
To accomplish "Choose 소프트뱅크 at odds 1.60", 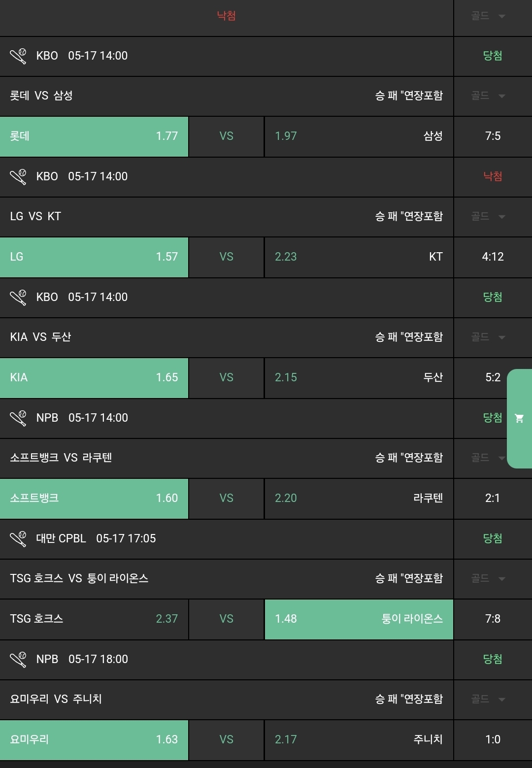I will tap(94, 499).
